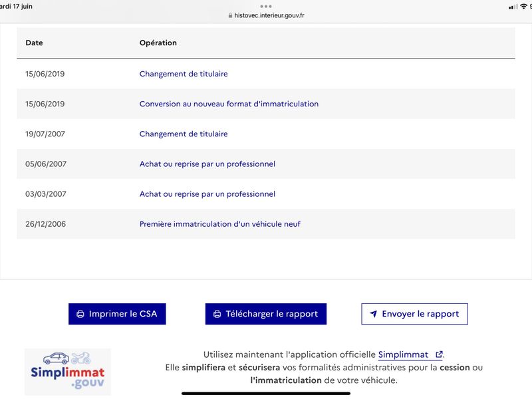Viewport: 532px width, 399px height.
Task: Click the 15/06/2019 date beside the first Changement de titulaire
Action: pyautogui.click(x=45, y=74)
